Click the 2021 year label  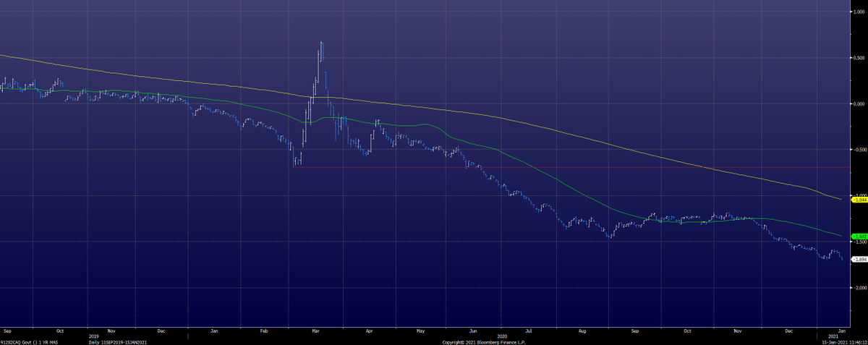[x=833, y=337]
